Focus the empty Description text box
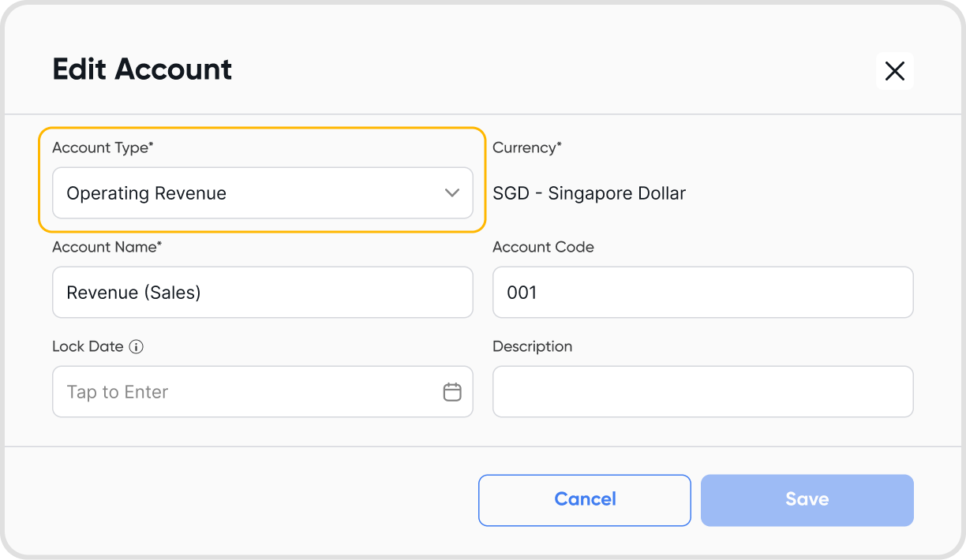 tap(702, 392)
